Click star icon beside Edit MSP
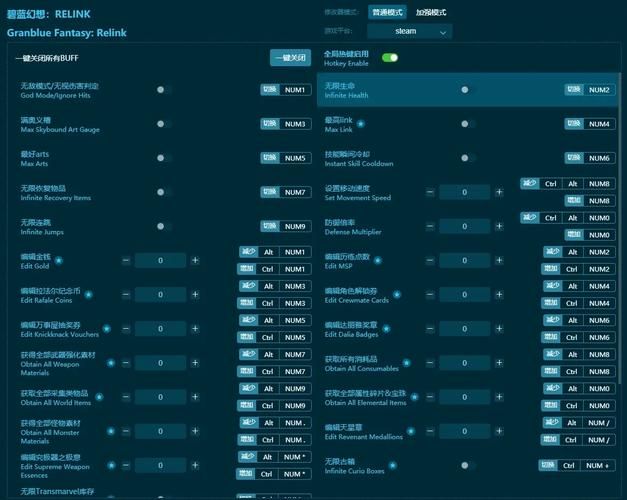The image size is (627, 500). [x=377, y=261]
